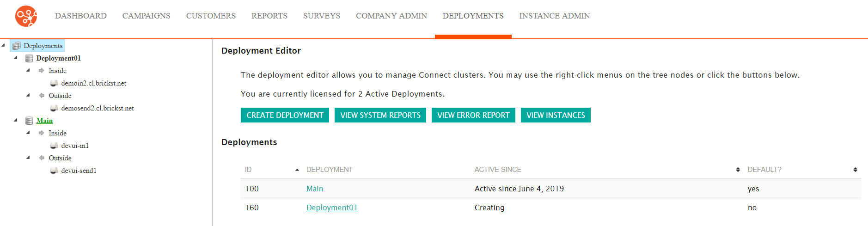Click the View Instances button
Screen dimensions: 868x226
[556, 115]
